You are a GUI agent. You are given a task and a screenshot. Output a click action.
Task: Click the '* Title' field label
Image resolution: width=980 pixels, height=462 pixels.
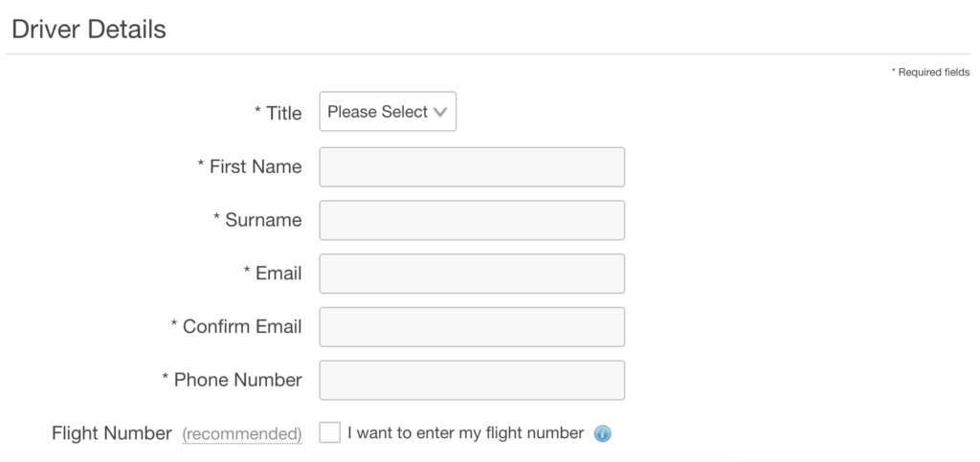point(278,113)
